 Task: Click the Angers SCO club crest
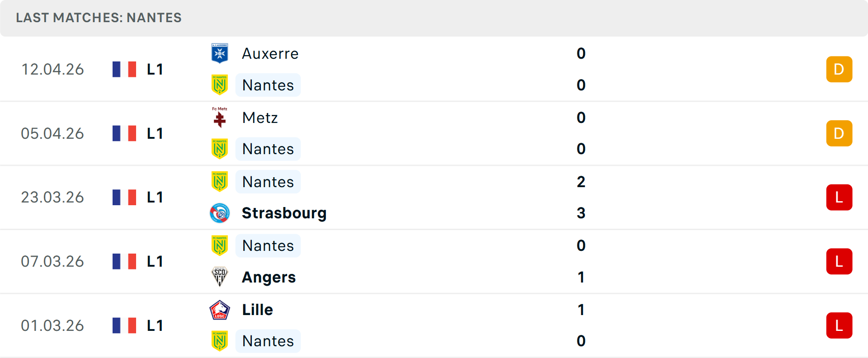[x=220, y=277]
